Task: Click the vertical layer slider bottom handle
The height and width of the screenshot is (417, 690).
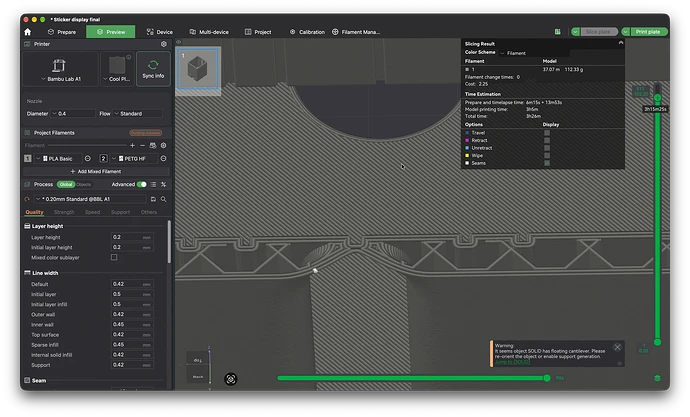Action: click(657, 342)
